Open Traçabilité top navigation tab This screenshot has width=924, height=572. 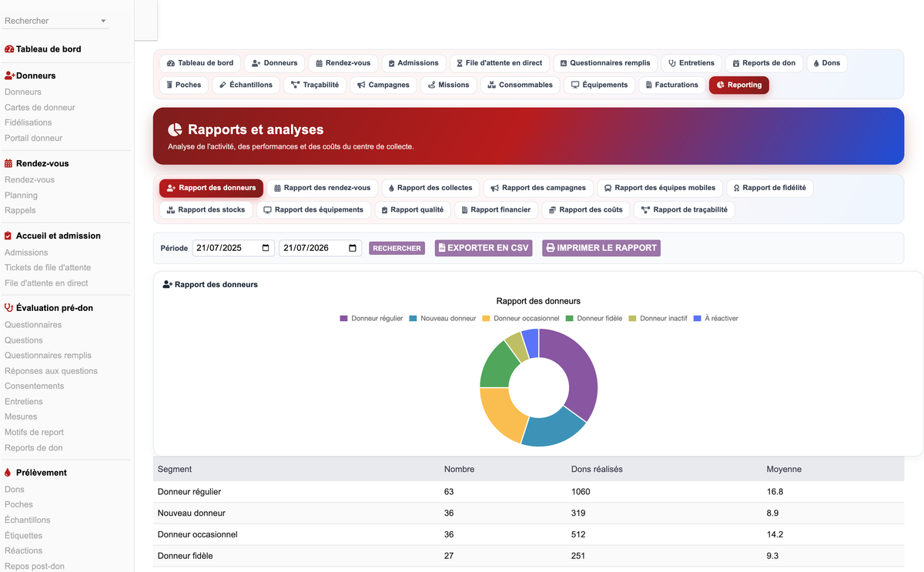click(x=315, y=85)
